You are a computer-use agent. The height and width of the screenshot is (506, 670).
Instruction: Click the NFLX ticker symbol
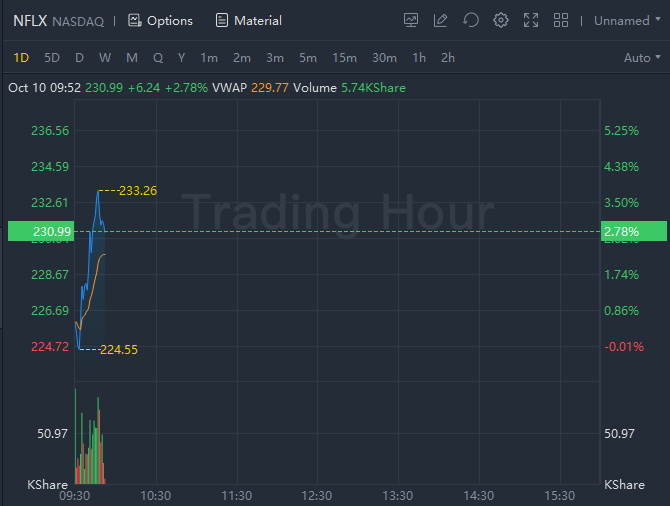30,20
